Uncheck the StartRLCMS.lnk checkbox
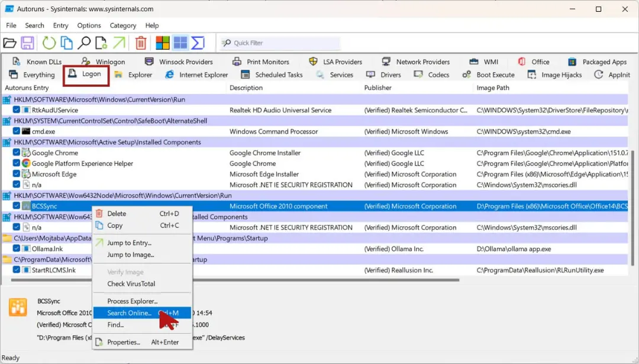Screen dimensions: 639x364 point(17,269)
